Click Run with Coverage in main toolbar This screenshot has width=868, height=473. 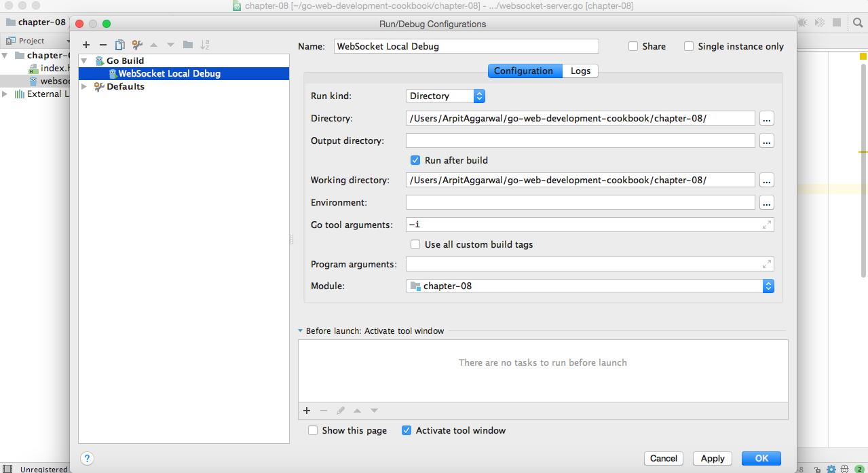pos(820,22)
